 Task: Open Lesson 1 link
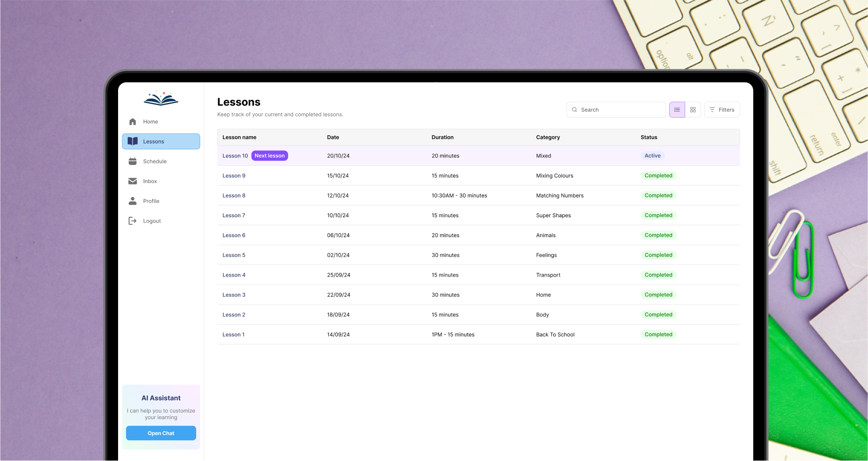tap(233, 335)
